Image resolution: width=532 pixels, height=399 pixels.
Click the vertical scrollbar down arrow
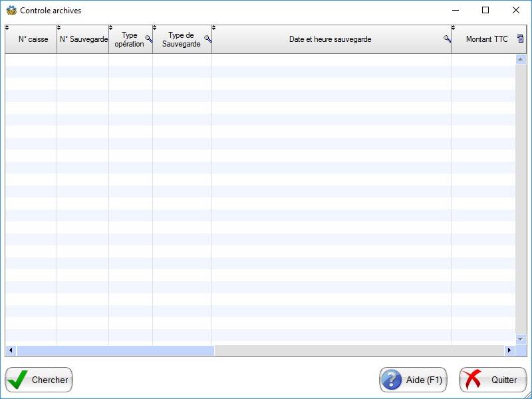pos(521,339)
